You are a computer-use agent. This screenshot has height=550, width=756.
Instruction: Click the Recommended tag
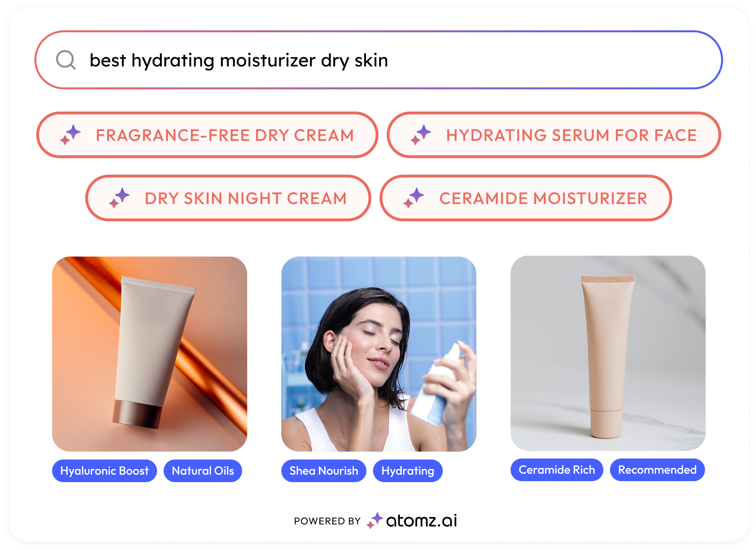(657, 470)
